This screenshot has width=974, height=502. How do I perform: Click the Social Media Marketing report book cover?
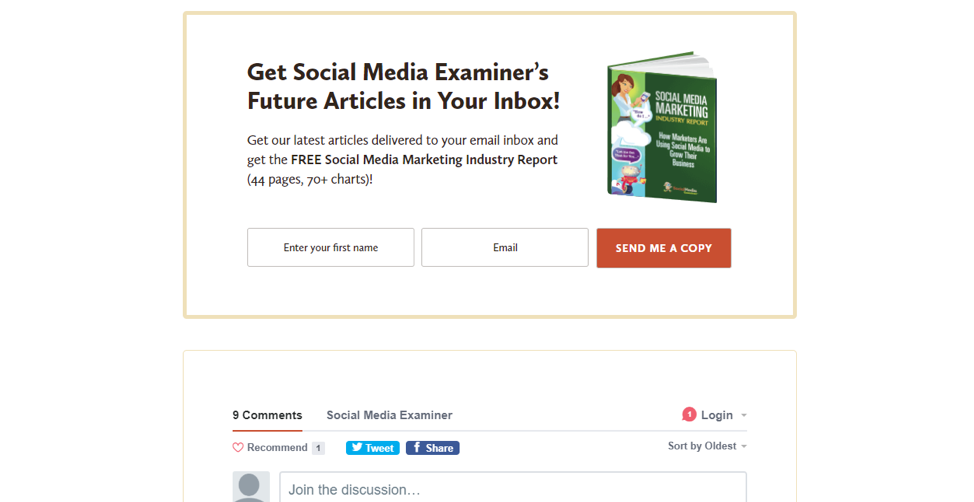point(662,127)
